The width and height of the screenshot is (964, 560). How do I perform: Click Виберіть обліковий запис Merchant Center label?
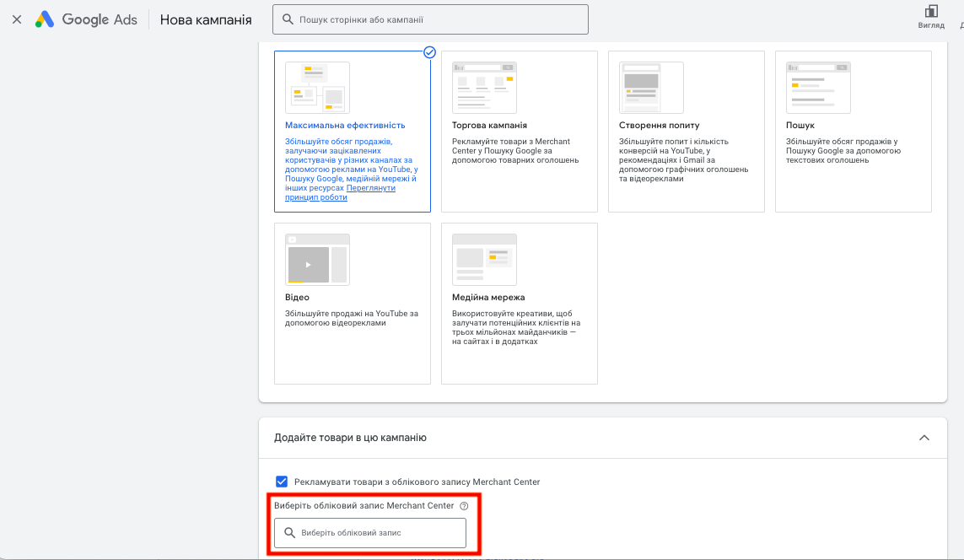click(x=364, y=505)
